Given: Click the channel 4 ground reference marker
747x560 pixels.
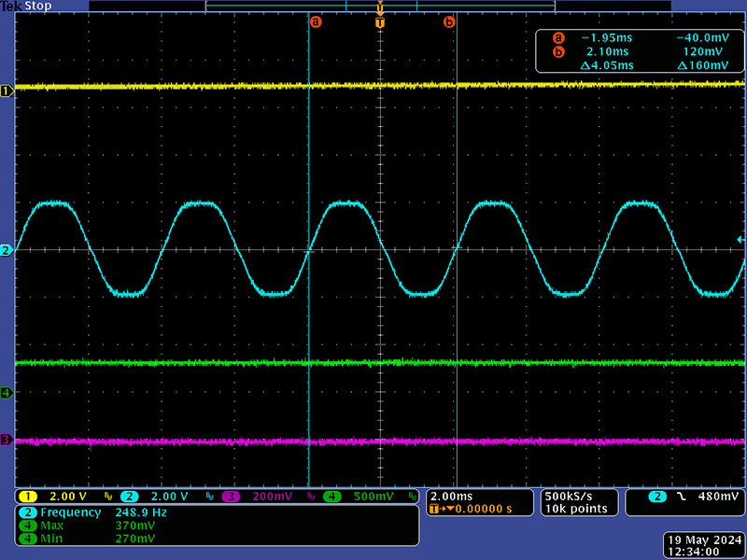Looking at the screenshot, I should 7,393.
